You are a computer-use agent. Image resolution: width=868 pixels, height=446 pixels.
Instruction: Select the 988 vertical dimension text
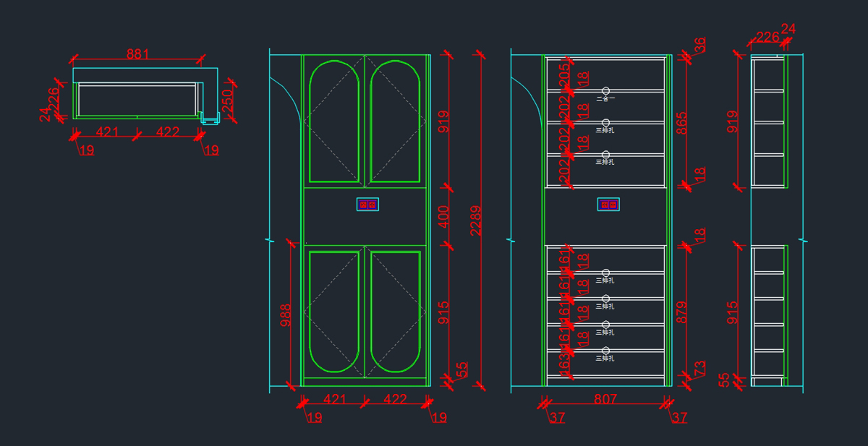[286, 316]
